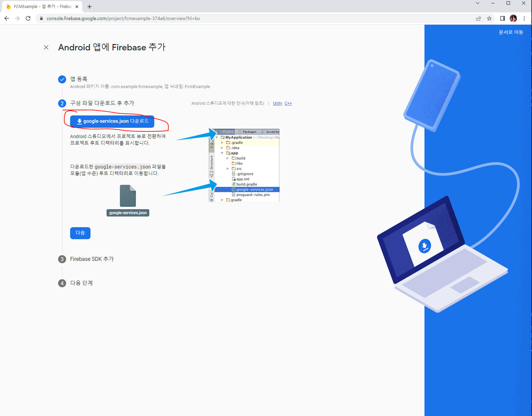This screenshot has height=416, width=532.
Task: Click the 구성 파일 다운로드 후 추가 heading
Action: click(102, 103)
